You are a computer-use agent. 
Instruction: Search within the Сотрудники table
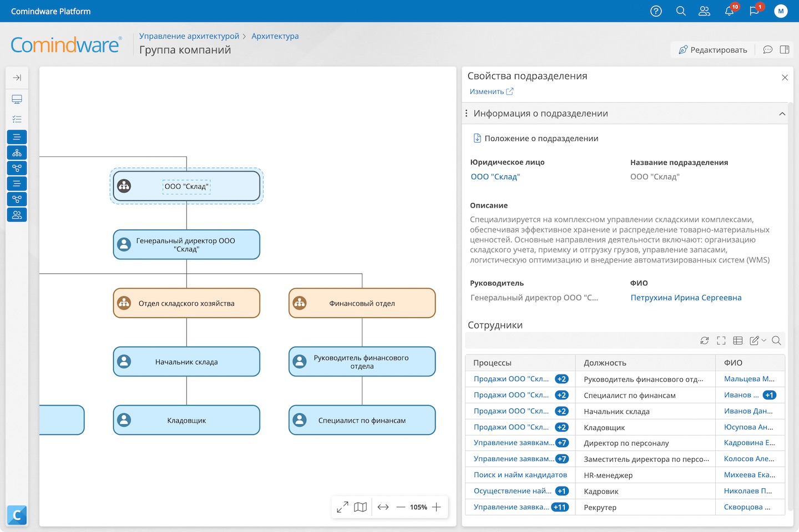coord(776,341)
